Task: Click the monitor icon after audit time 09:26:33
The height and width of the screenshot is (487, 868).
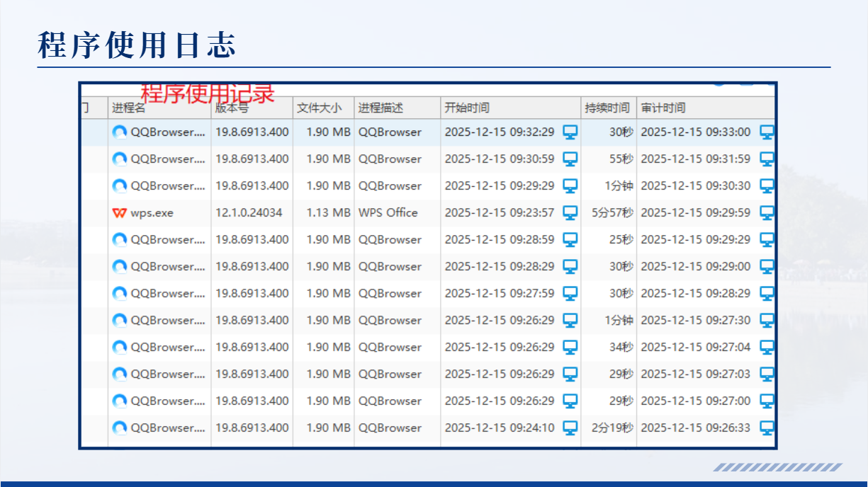Action: 767,428
